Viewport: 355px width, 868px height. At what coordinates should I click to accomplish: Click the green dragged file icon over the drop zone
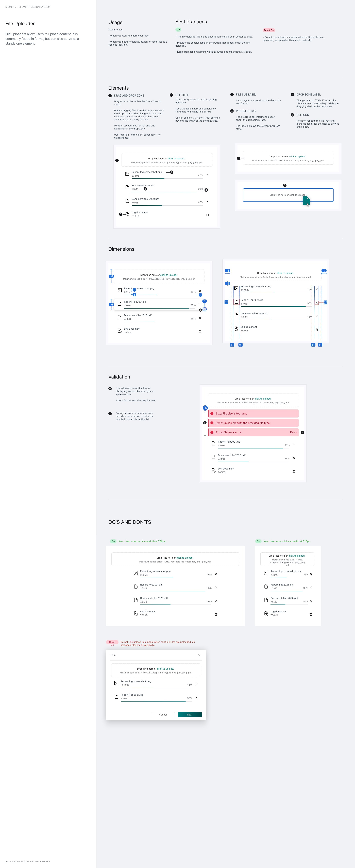(306, 200)
